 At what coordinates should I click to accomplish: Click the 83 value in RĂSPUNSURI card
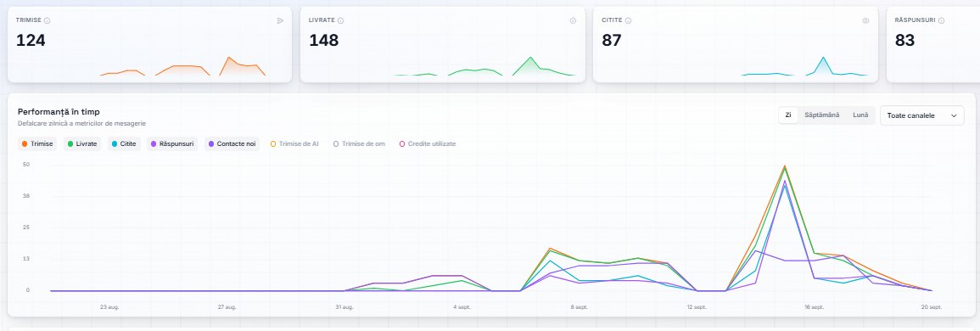point(905,41)
